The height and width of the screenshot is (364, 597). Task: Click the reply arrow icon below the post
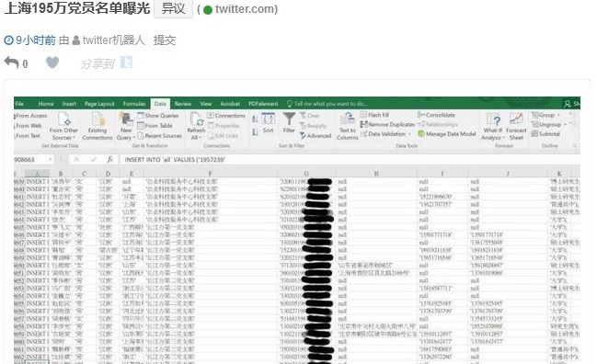11,63
